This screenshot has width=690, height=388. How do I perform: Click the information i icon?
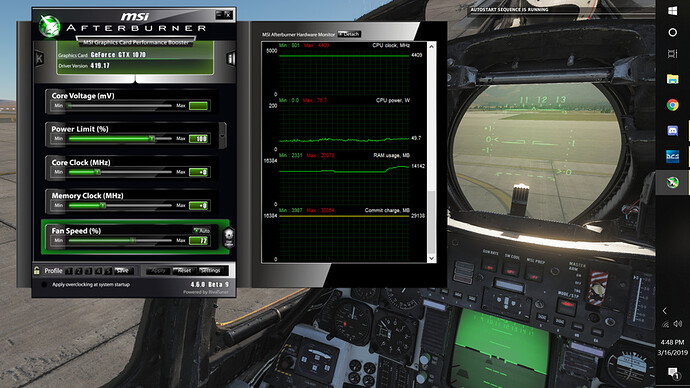pos(231,58)
